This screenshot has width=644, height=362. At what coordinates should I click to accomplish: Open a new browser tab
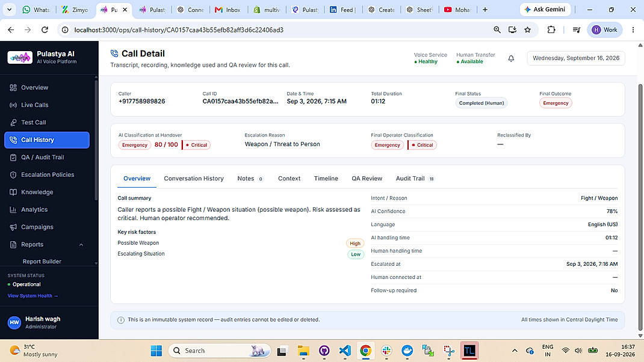coord(485,10)
